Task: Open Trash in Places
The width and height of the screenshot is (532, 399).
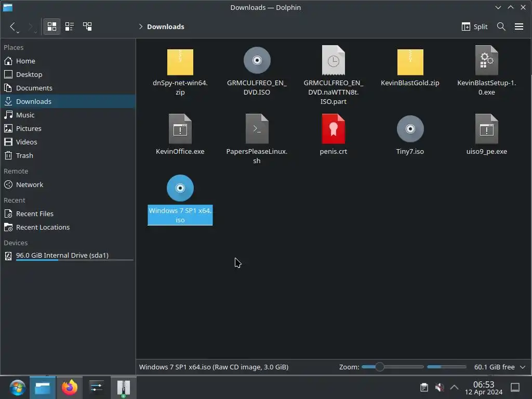Action: pos(68,156)
